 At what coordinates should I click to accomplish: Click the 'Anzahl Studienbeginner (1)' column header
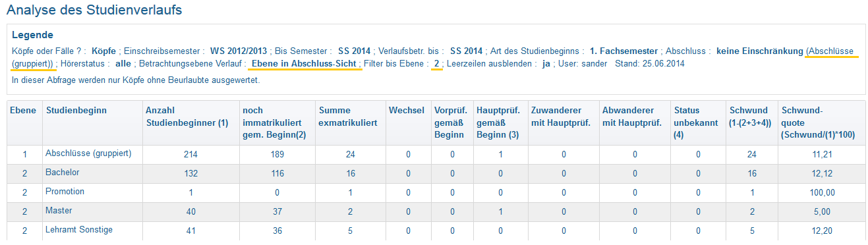click(187, 116)
